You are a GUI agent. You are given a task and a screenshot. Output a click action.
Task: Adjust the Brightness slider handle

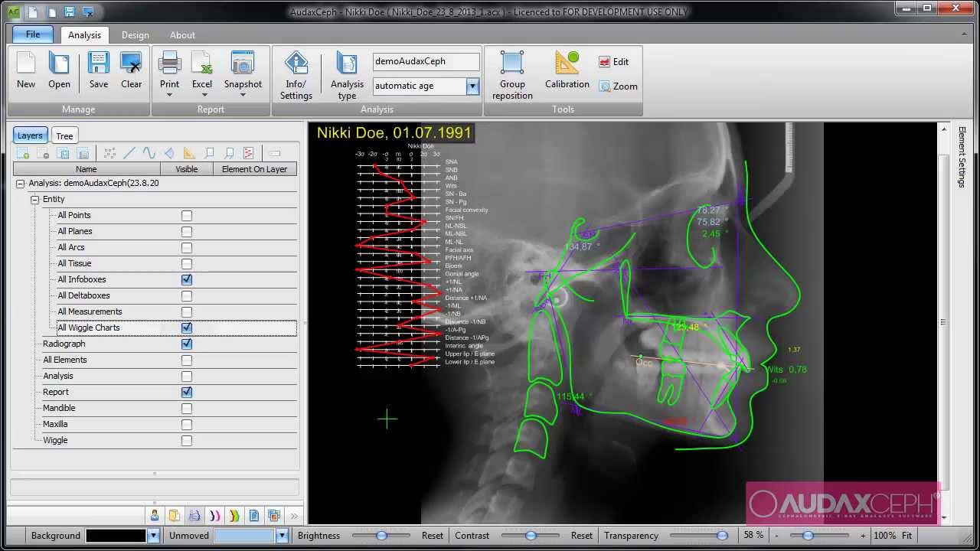(381, 536)
